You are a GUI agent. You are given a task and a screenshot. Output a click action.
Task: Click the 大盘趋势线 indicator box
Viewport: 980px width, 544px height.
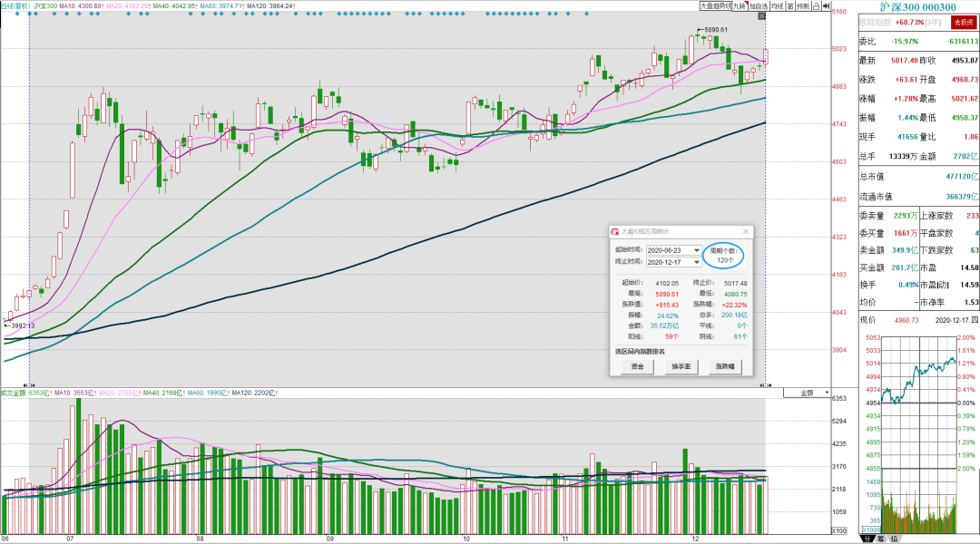pos(715,6)
